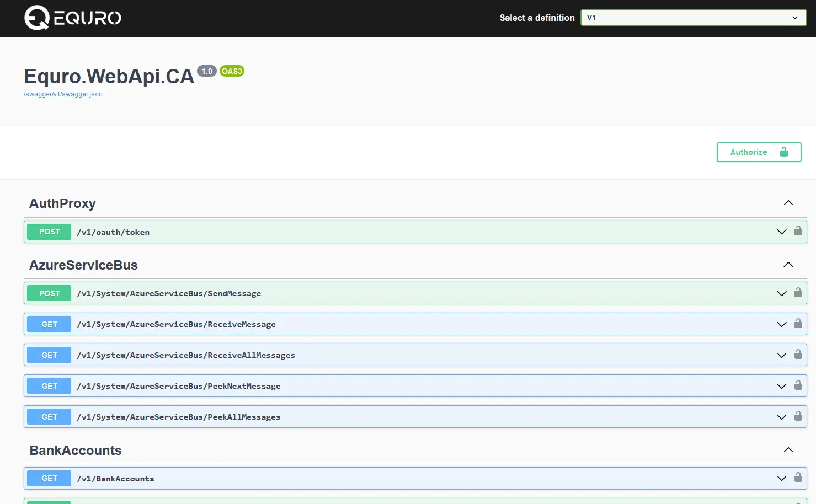
Task: Collapse the BankAccounts section
Action: [x=788, y=450]
